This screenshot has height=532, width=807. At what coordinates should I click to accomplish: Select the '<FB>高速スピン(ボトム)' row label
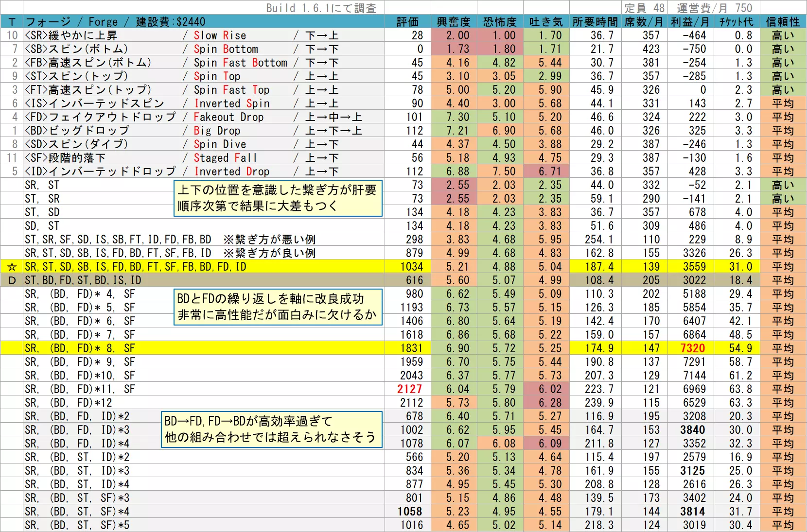click(x=88, y=63)
